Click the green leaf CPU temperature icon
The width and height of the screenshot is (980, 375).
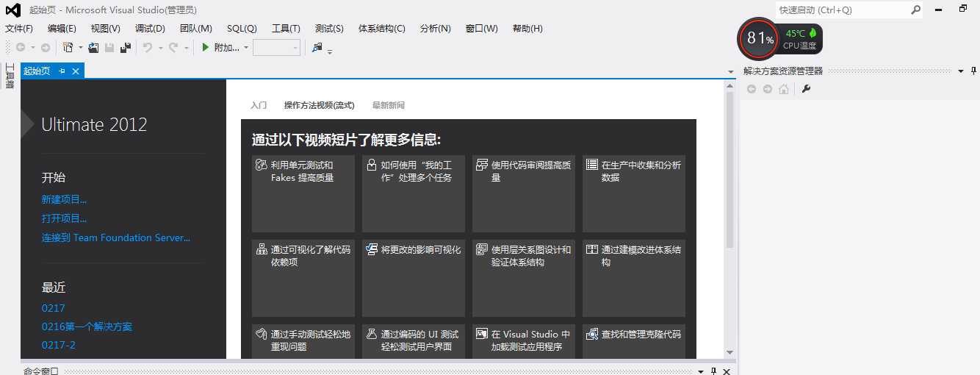tap(813, 33)
